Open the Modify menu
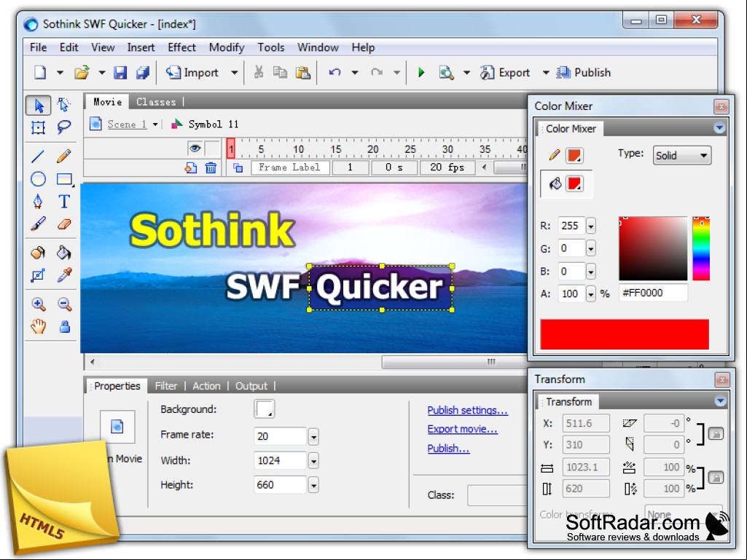Viewport: 747px width, 560px height. click(x=227, y=47)
